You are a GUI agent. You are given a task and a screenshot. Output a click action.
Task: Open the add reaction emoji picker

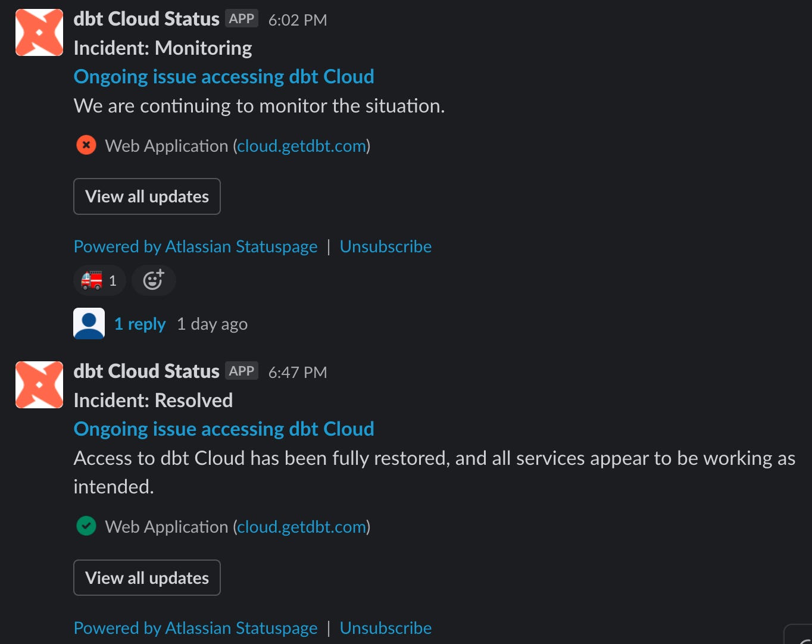153,280
